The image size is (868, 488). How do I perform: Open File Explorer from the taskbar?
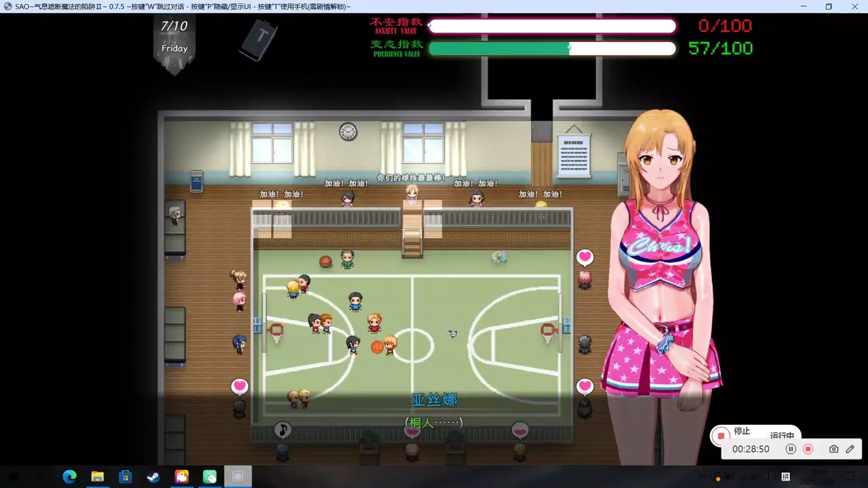pos(98,476)
